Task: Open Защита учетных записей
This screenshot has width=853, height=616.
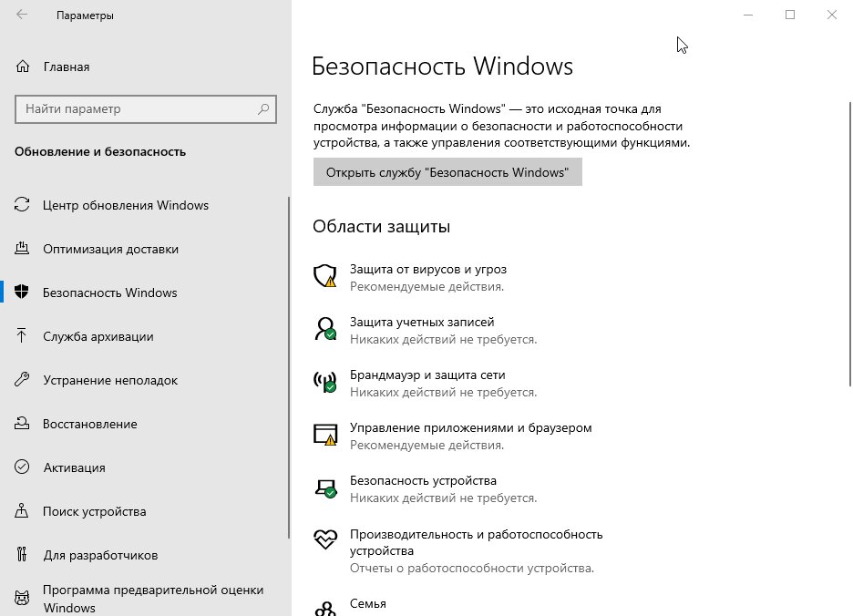Action: point(422,322)
